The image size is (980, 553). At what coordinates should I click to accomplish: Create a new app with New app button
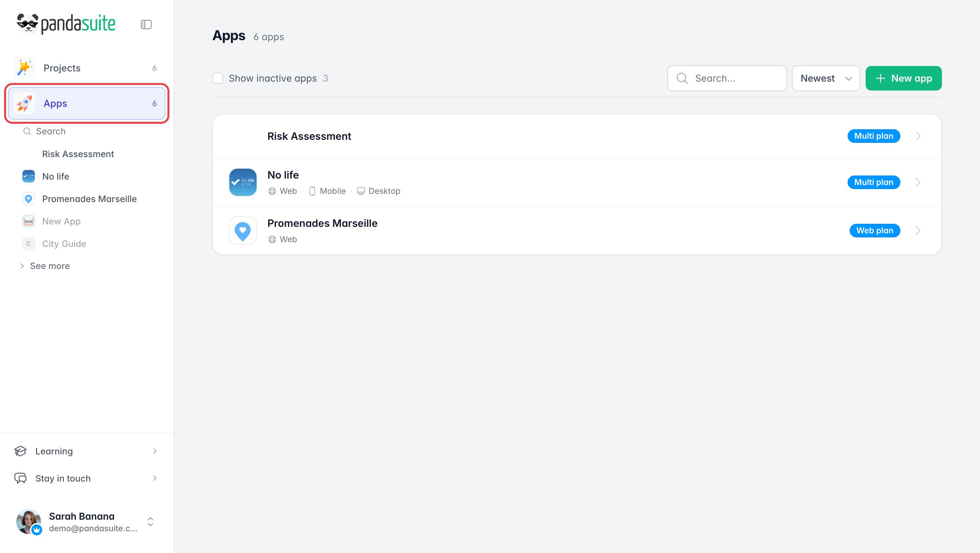click(x=903, y=78)
